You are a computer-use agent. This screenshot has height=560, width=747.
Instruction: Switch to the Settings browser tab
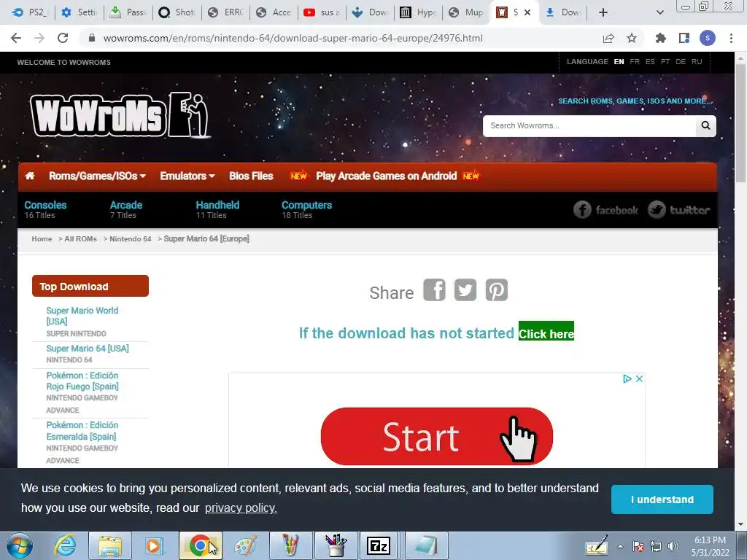coord(80,12)
